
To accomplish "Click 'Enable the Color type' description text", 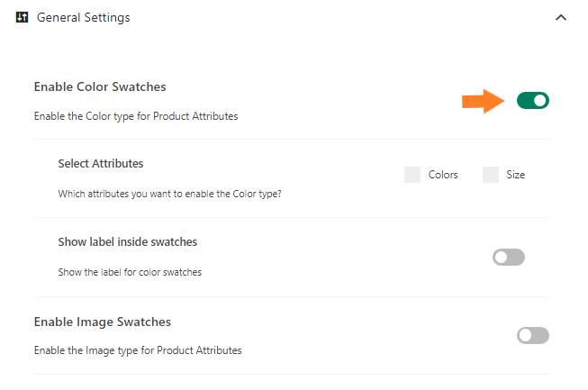I will (x=136, y=116).
